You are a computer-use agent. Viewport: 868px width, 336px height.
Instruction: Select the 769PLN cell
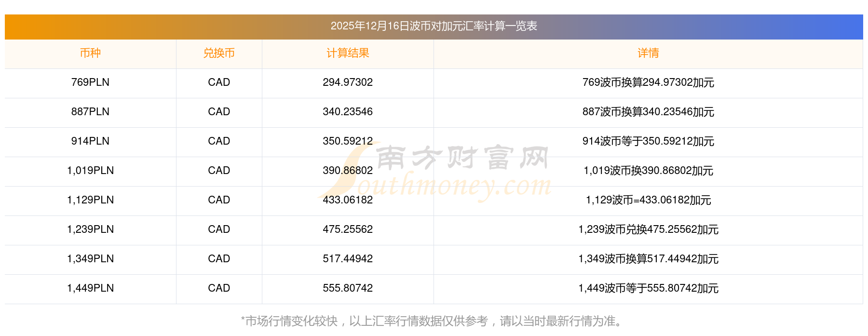tap(90, 82)
